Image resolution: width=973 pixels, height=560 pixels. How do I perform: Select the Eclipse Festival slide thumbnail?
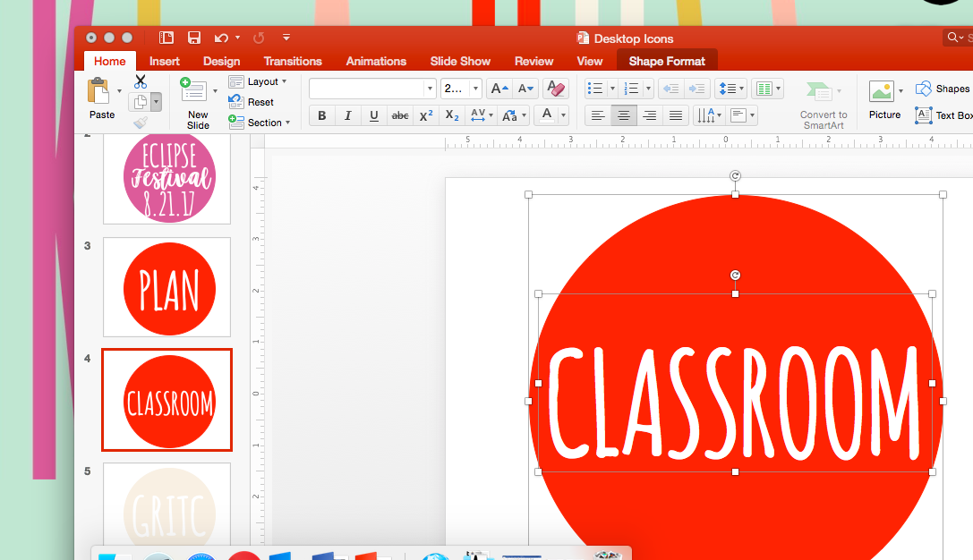click(x=166, y=179)
